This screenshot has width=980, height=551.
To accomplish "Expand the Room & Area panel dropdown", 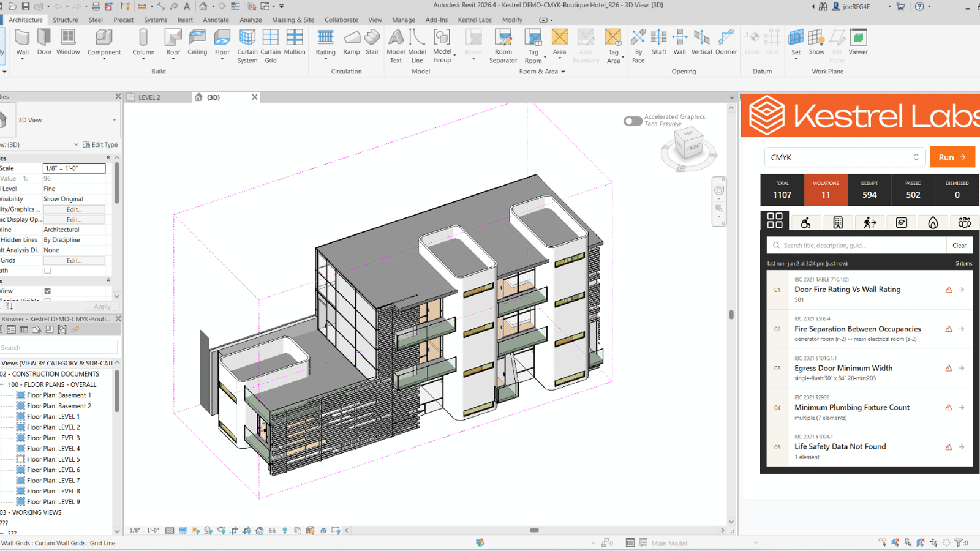I will pos(563,72).
